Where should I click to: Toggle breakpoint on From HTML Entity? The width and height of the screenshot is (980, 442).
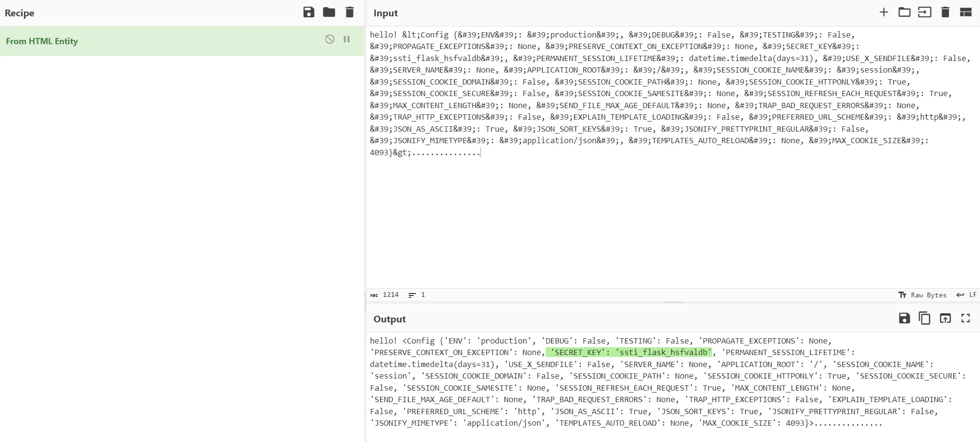tap(346, 39)
